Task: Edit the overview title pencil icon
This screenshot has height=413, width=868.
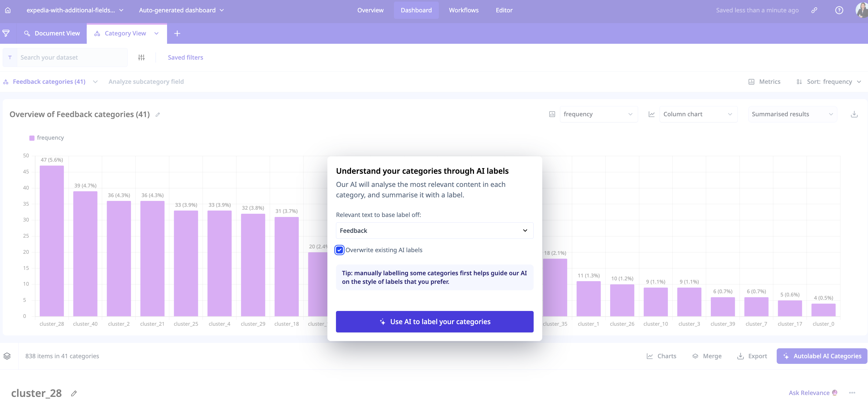Action: pyautogui.click(x=157, y=115)
